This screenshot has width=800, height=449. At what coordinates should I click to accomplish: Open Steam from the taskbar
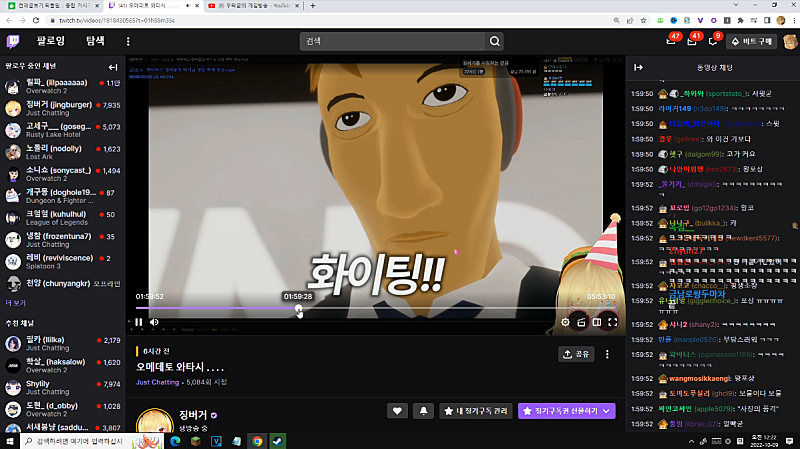(x=278, y=441)
